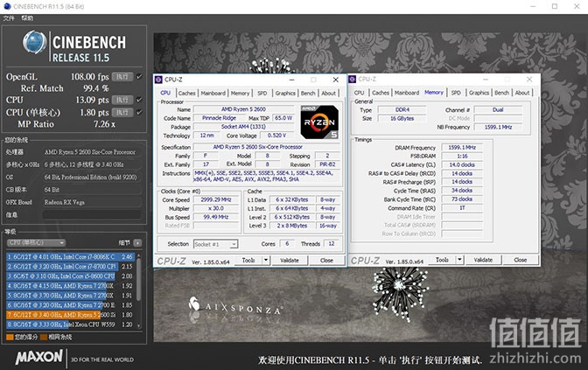588x370 pixels.
Task: Click the MAXON logo
Action: coord(39,357)
